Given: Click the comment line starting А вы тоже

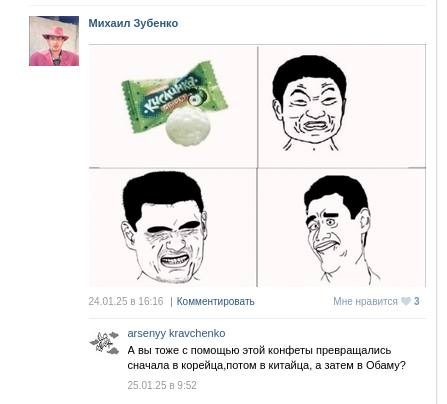Looking at the screenshot, I should click(259, 351).
